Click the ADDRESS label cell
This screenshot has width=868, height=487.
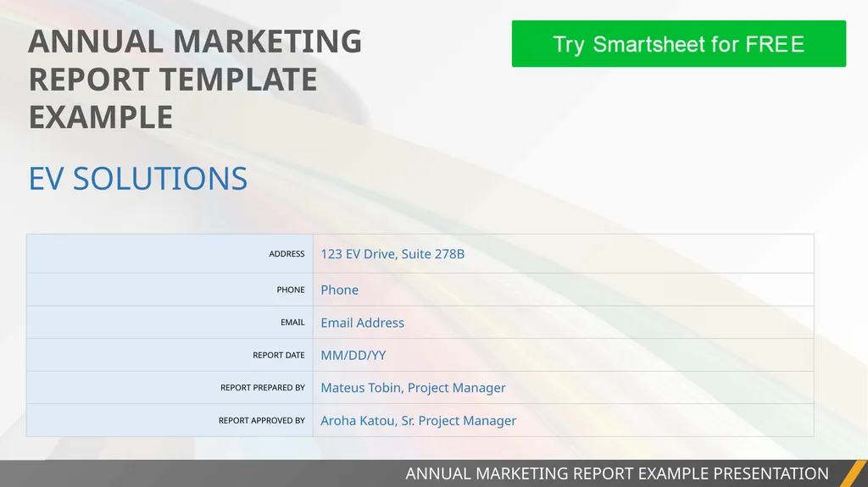[x=170, y=253]
